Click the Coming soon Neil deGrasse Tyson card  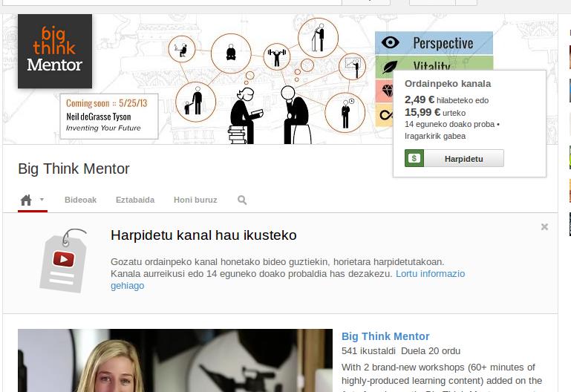click(109, 115)
